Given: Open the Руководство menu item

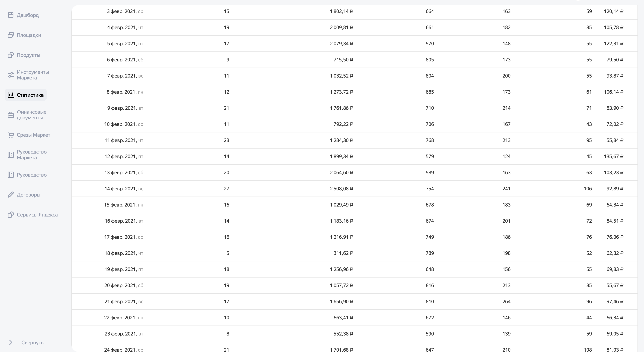Looking at the screenshot, I should (x=31, y=175).
